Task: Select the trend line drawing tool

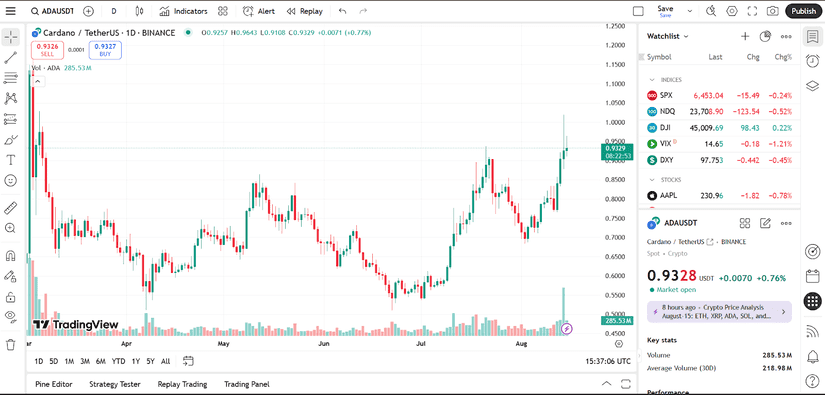Action: 11,58
